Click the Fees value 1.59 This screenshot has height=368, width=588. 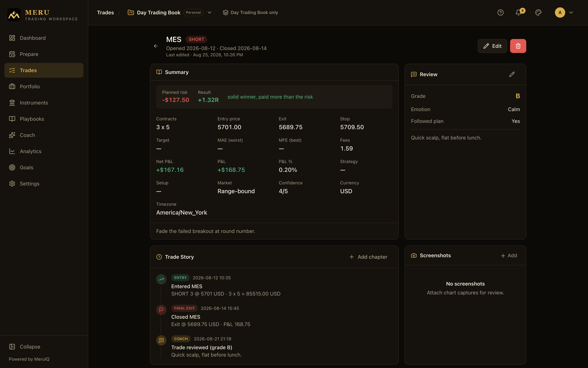(x=347, y=149)
